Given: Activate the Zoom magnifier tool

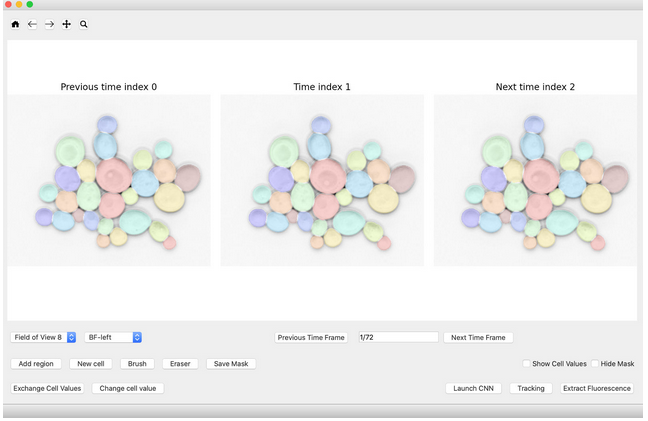Looking at the screenshot, I should point(83,24).
